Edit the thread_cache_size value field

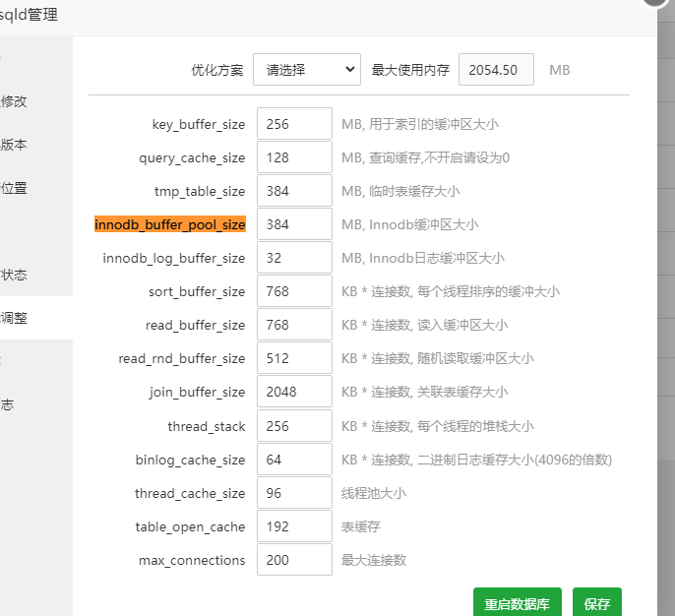(x=294, y=493)
